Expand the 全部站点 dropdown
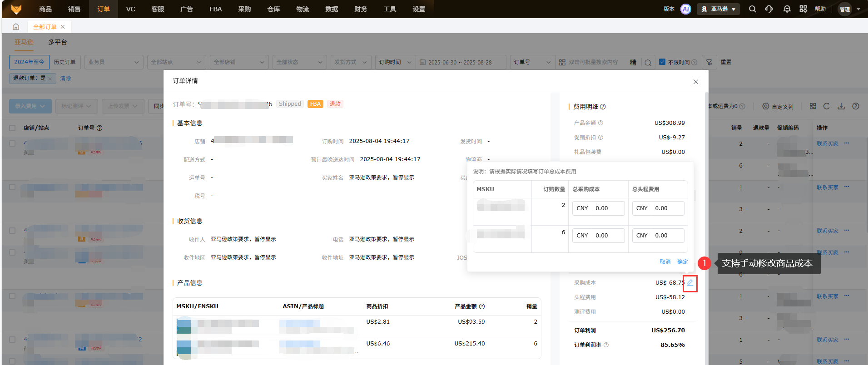Image resolution: width=868 pixels, height=365 pixels. coord(176,62)
